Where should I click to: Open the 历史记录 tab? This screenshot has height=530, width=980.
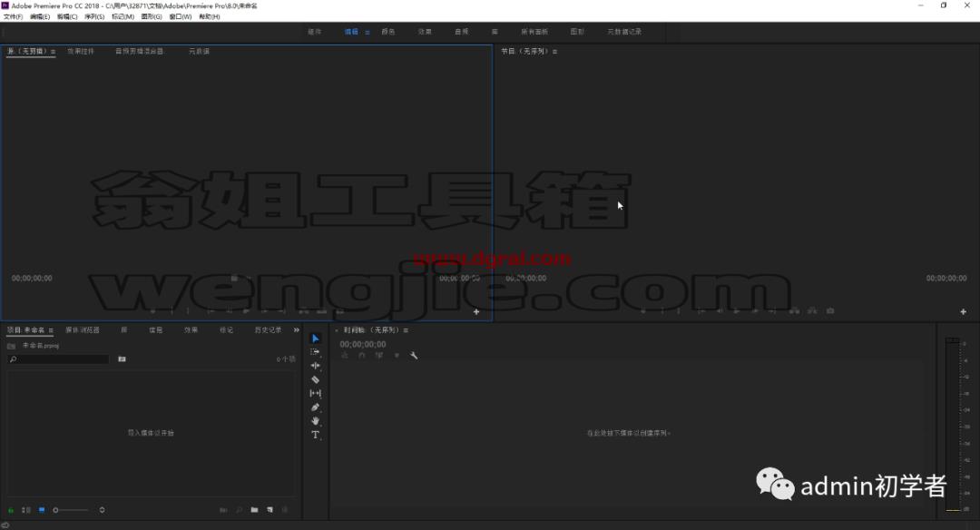pos(268,330)
